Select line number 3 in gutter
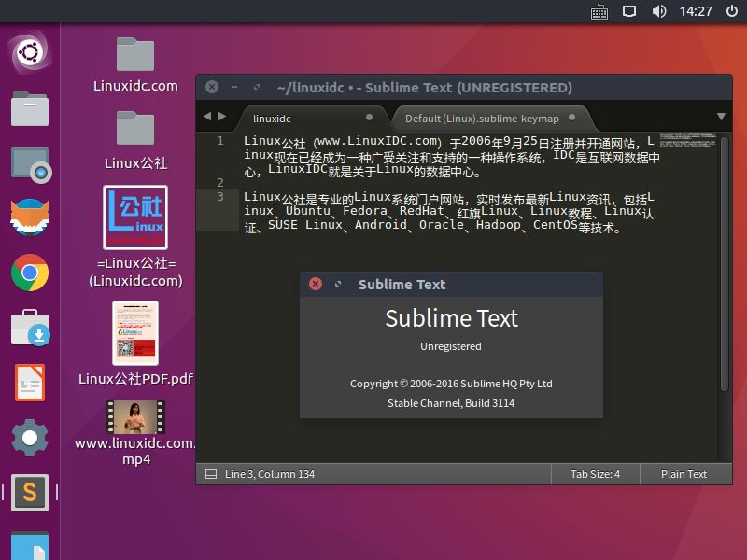747x560 pixels. click(220, 197)
